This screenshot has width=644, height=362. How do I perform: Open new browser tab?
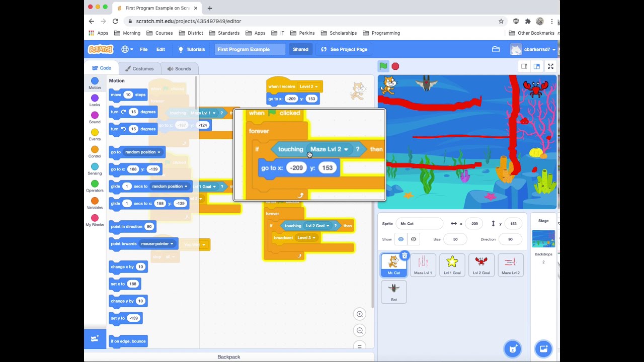[210, 8]
